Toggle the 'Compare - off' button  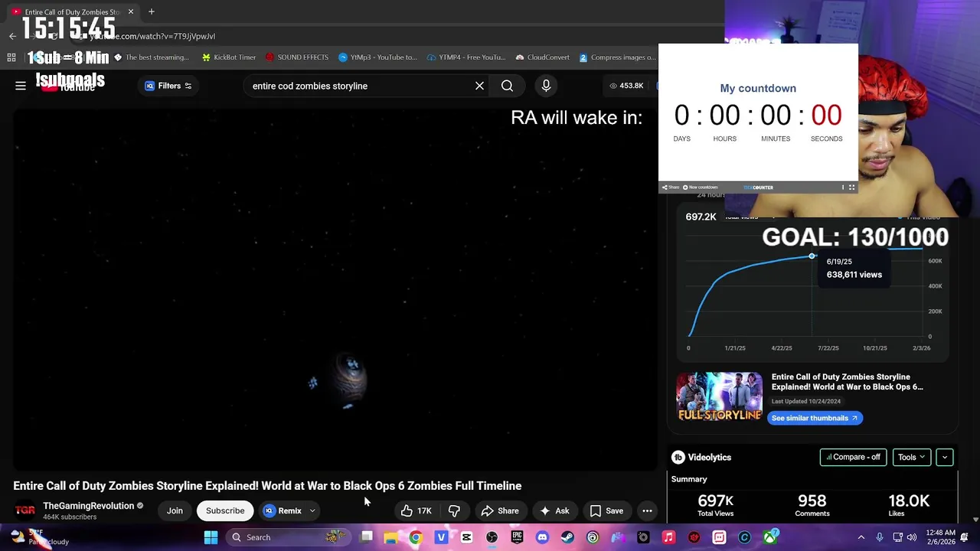(x=853, y=457)
